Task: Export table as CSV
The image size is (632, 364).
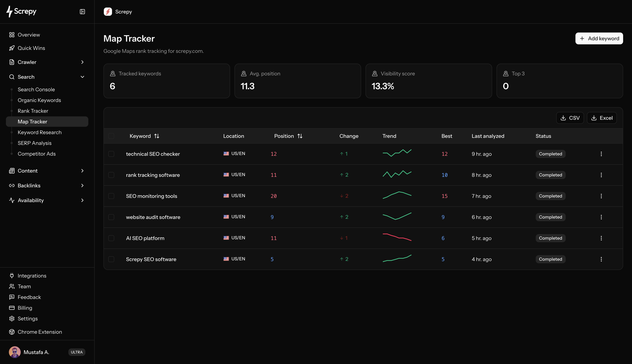Action: pos(570,118)
